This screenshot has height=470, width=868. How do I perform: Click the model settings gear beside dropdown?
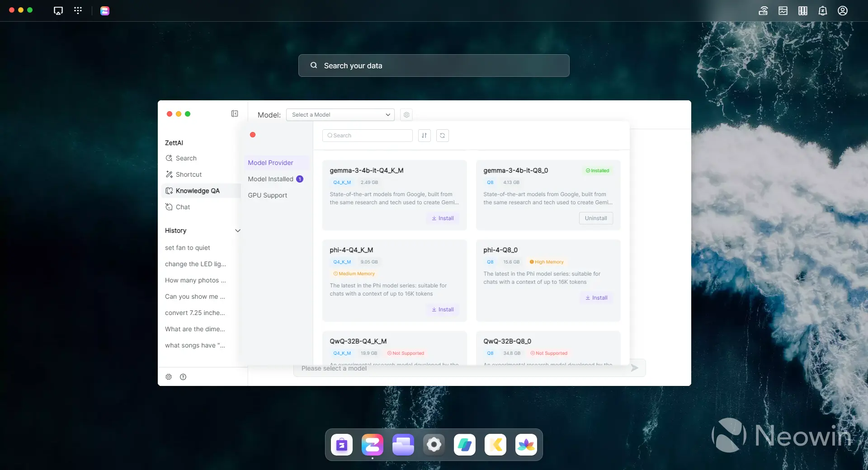coord(406,115)
